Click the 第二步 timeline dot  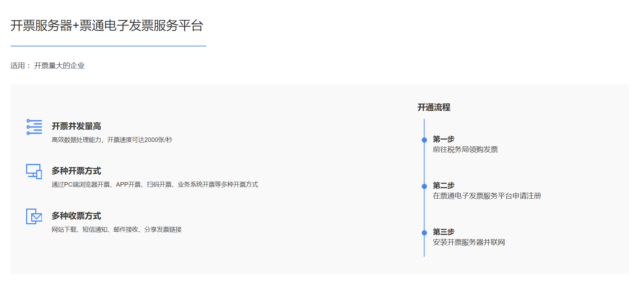click(x=424, y=186)
